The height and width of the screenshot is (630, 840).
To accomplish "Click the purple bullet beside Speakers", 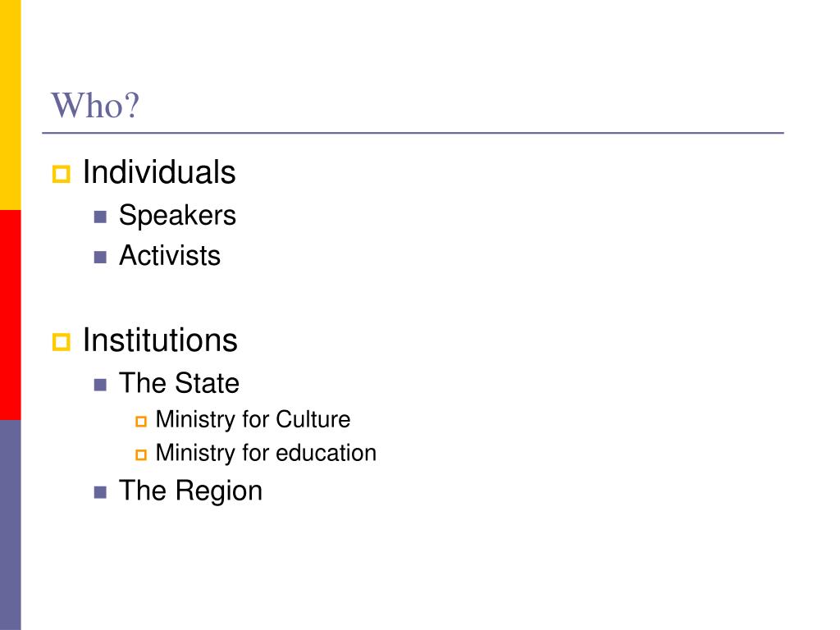I will (x=100, y=217).
